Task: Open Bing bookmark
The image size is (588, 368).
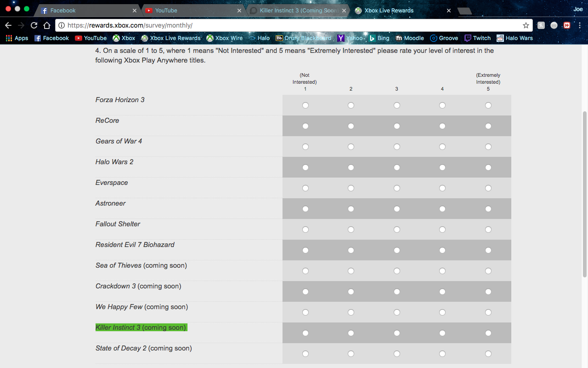Action: tap(379, 38)
